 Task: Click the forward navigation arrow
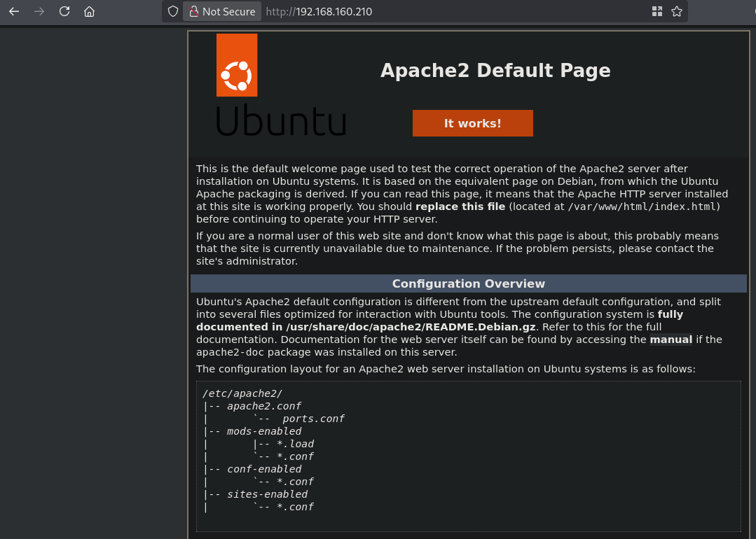click(39, 12)
